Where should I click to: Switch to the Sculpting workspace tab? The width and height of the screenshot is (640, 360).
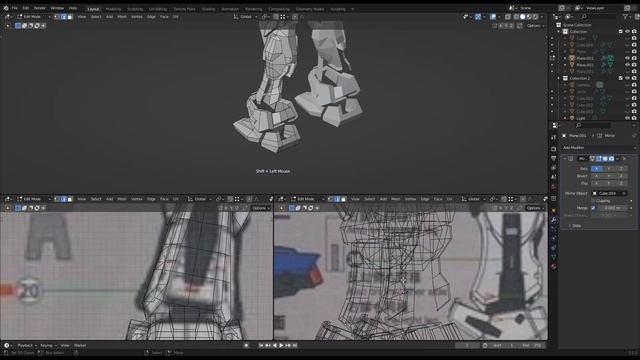point(135,9)
